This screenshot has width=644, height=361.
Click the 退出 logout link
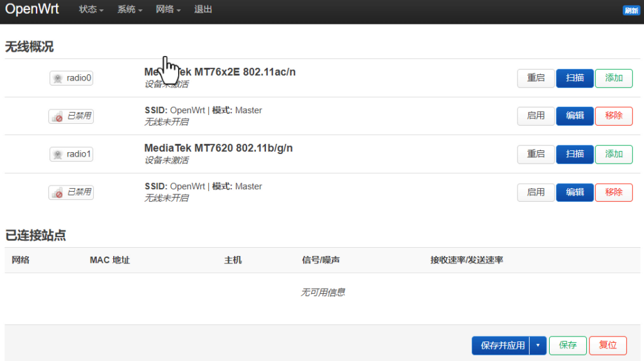click(203, 9)
